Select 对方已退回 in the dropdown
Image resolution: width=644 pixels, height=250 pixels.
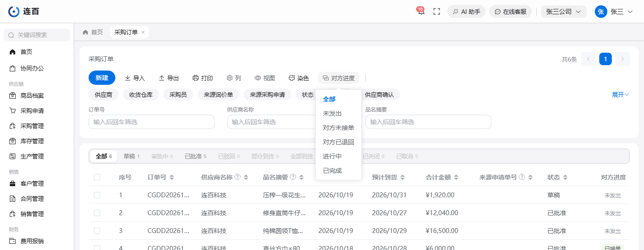339,142
